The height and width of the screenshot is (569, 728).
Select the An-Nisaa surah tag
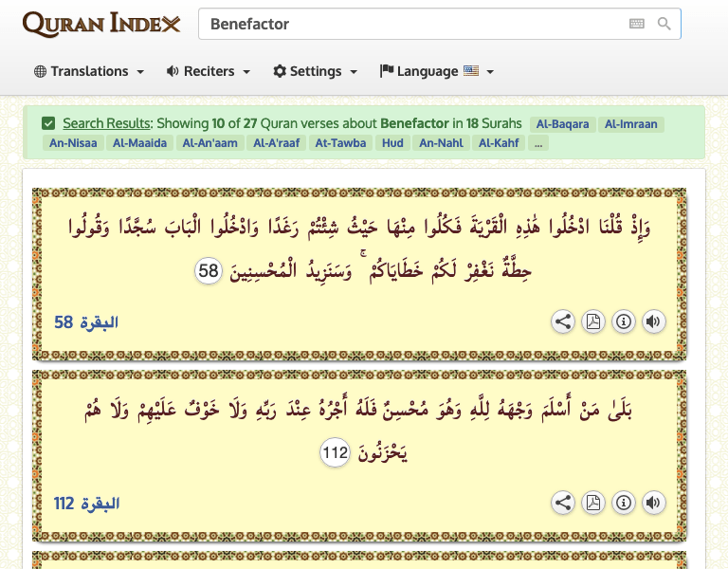point(72,143)
